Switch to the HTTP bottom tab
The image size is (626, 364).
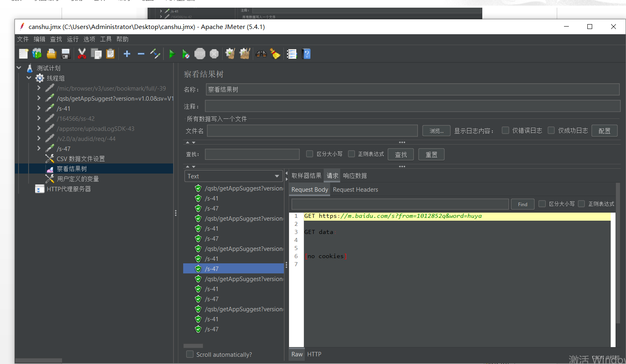[314, 354]
